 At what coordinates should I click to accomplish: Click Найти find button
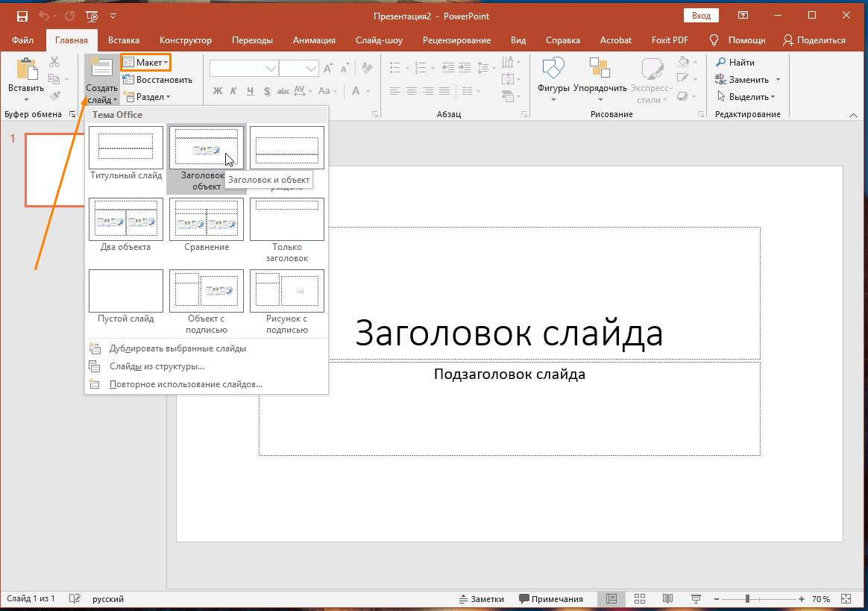pyautogui.click(x=736, y=62)
